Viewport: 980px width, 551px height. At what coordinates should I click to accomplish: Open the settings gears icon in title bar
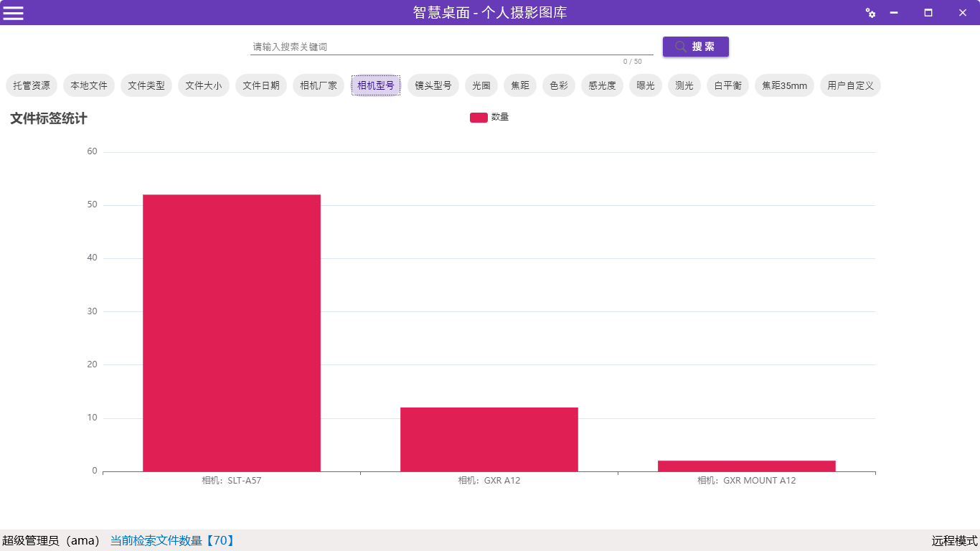[x=870, y=13]
